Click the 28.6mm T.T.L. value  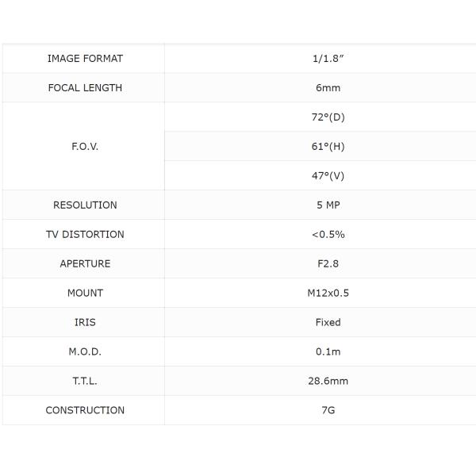(328, 382)
